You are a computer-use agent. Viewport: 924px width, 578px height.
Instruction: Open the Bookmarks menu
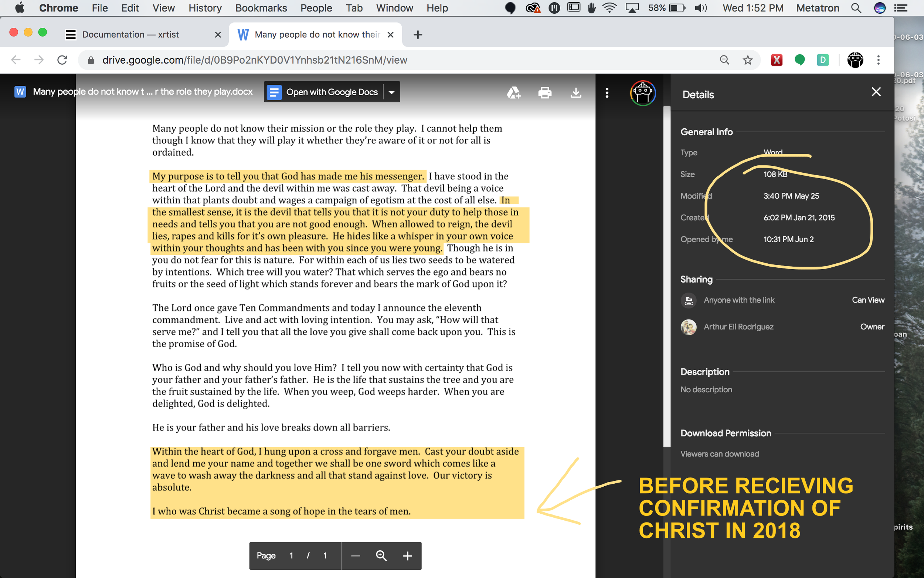tap(261, 8)
